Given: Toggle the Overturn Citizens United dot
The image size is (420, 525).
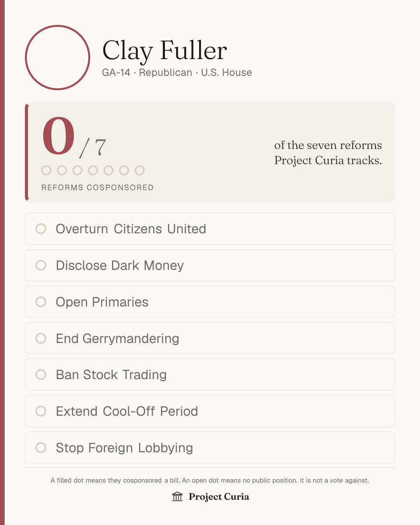Looking at the screenshot, I should [41, 229].
